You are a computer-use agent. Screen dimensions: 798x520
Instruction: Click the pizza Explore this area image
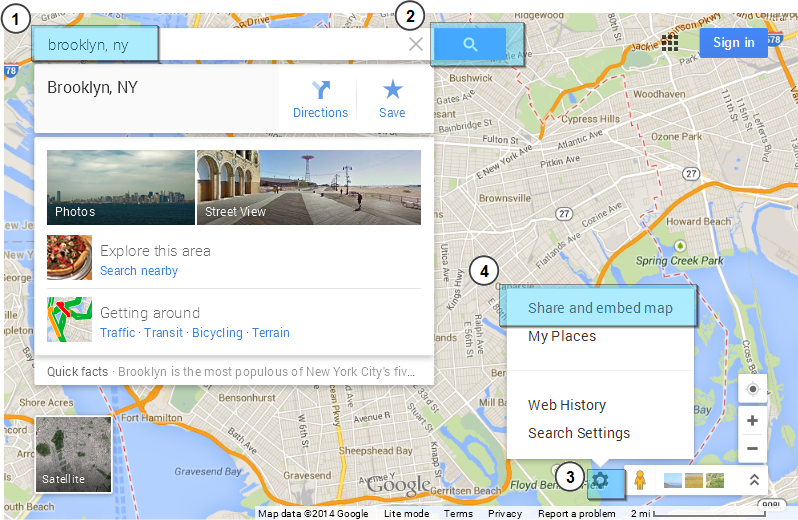click(70, 257)
